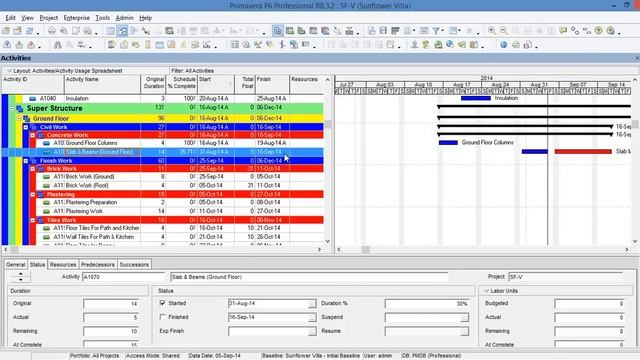The image size is (640, 360).
Task: Switch to the General details tab
Action: pos(16,264)
